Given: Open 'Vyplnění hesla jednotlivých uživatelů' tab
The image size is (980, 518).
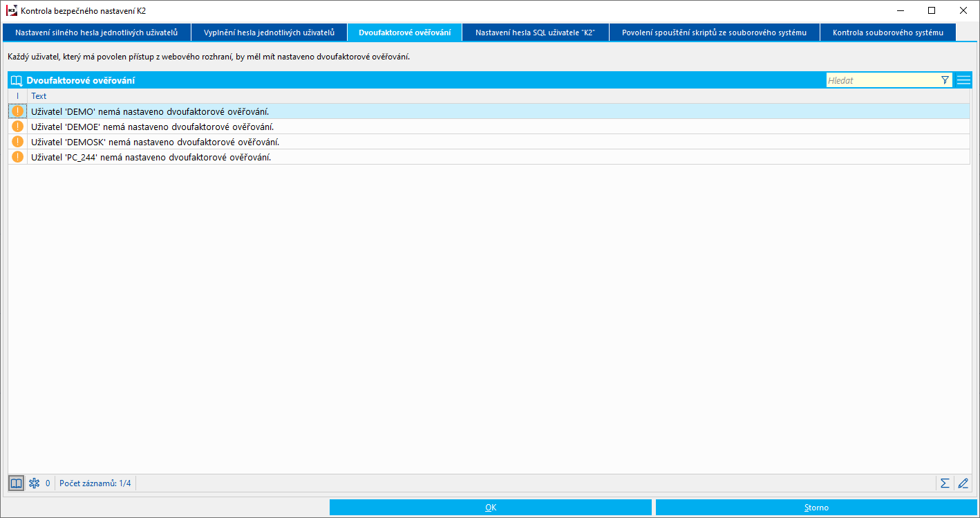Looking at the screenshot, I should click(x=270, y=33).
